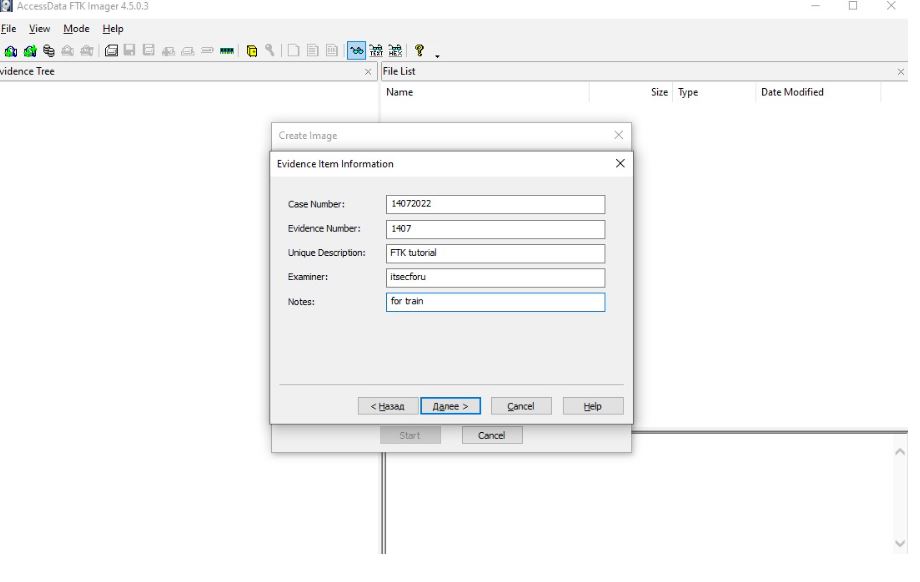Click the Remove Evidence Item icon

click(67, 51)
